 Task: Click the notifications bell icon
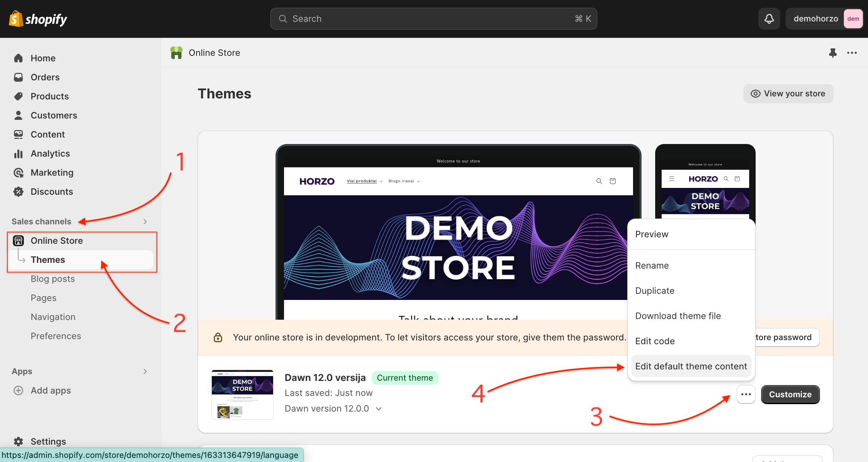pos(769,19)
